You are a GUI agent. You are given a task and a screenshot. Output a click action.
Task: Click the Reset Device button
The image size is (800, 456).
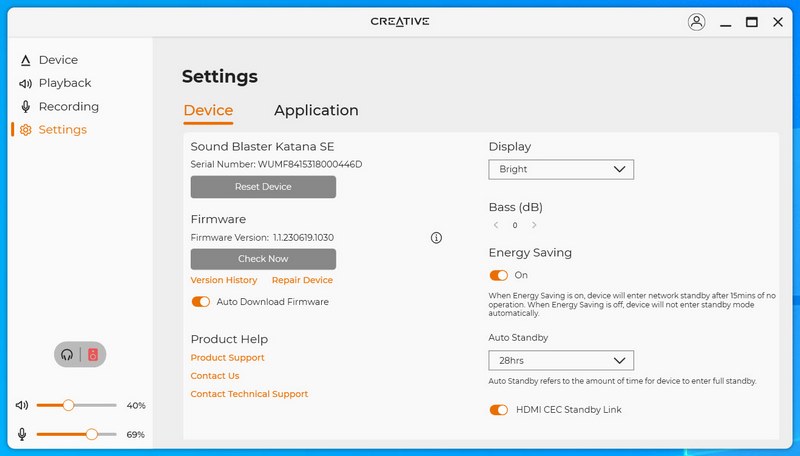click(263, 187)
